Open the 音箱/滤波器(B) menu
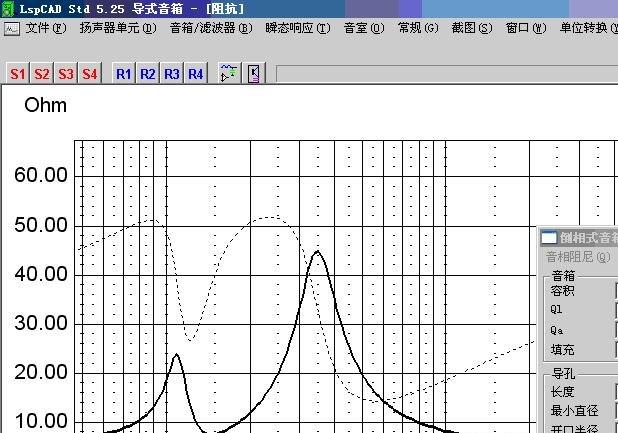 tap(211, 28)
